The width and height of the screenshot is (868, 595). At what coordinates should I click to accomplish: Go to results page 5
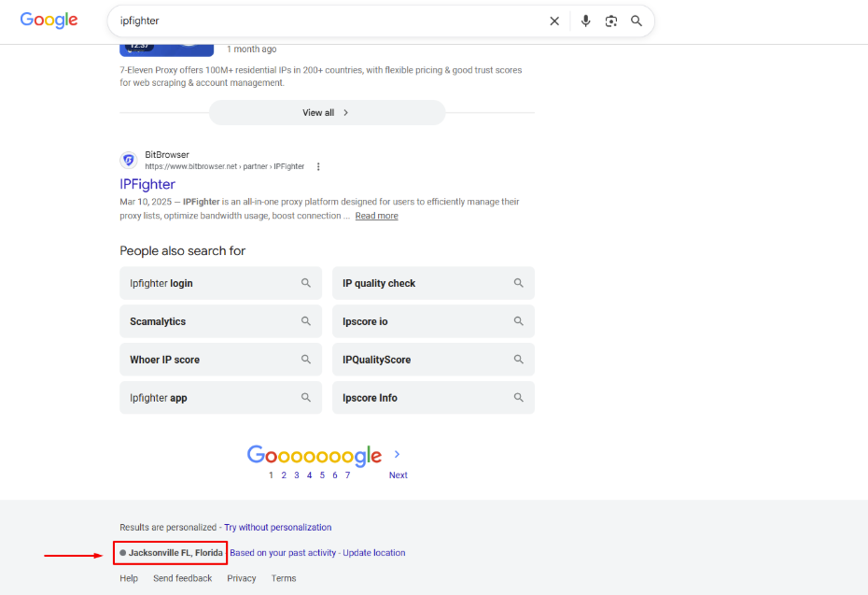pyautogui.click(x=322, y=475)
